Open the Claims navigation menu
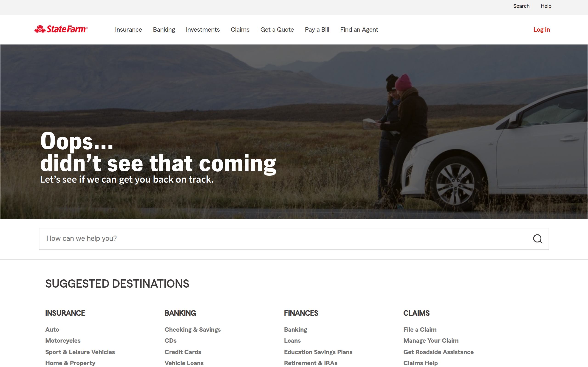 tap(240, 30)
